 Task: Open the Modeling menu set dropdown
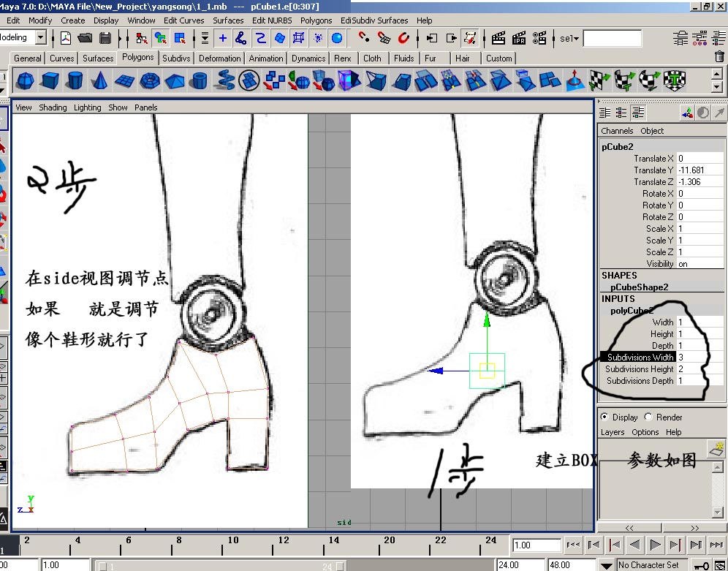click(41, 37)
